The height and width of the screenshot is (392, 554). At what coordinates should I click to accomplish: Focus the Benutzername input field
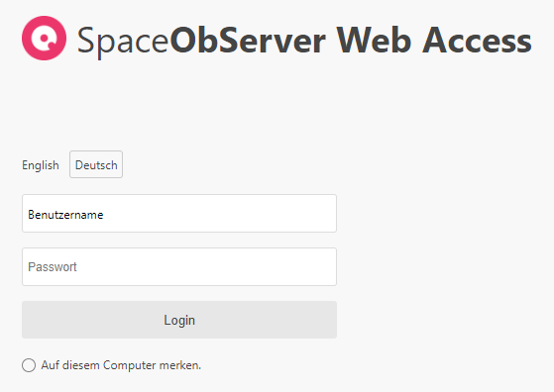[179, 214]
